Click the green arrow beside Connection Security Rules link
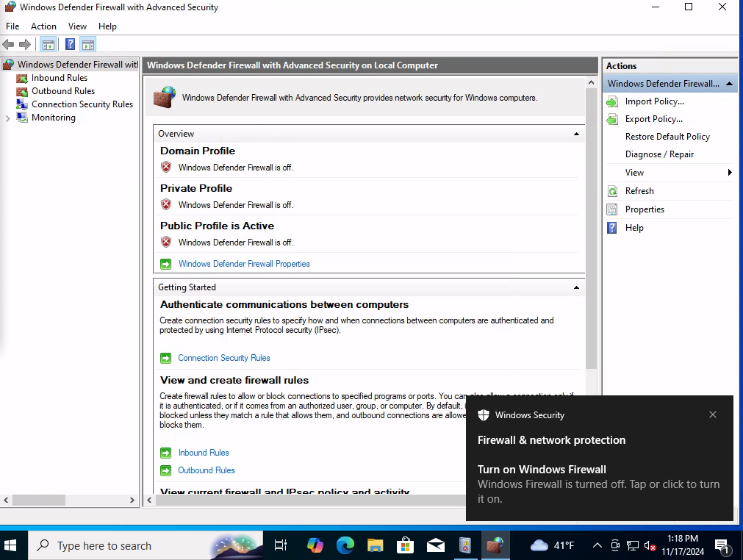This screenshot has width=743, height=560. tap(166, 358)
